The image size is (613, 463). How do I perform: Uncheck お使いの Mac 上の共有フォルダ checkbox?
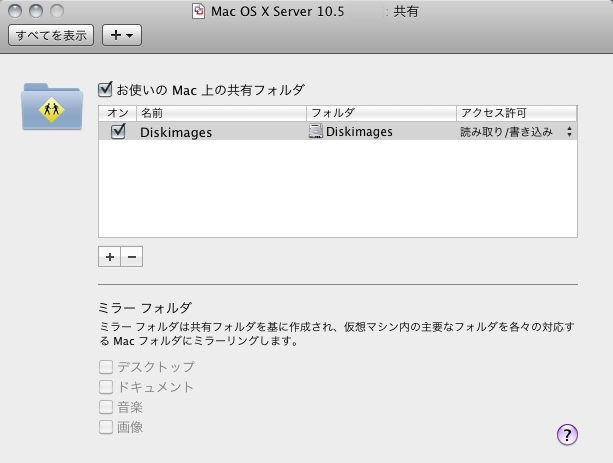click(x=106, y=89)
